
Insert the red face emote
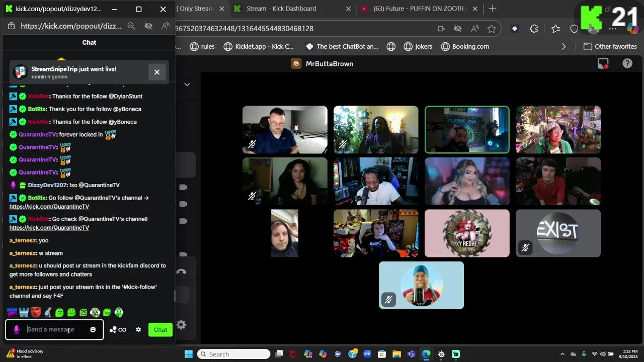tap(36, 312)
